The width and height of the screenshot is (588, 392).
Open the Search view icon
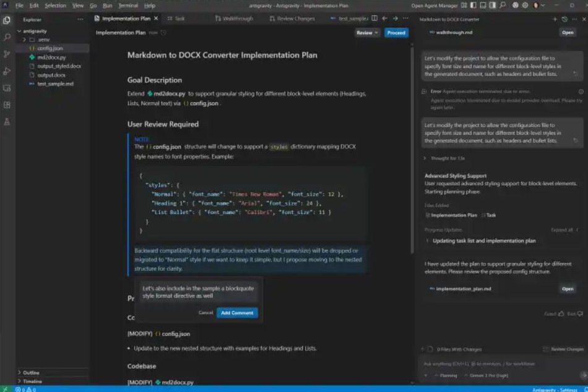pyautogui.click(x=8, y=37)
